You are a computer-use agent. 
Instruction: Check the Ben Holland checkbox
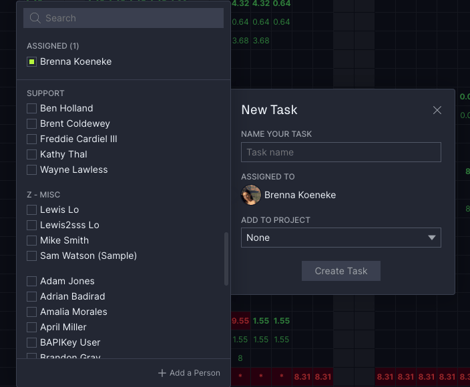pos(32,108)
